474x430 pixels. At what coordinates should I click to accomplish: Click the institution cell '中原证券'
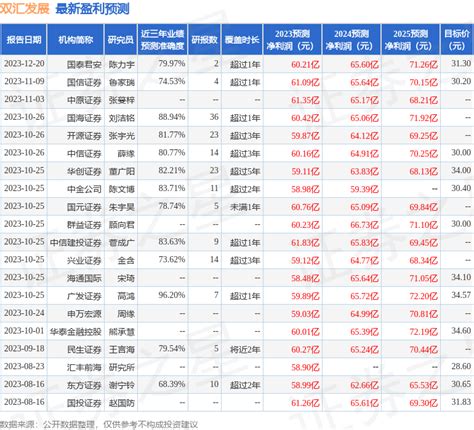pos(84,100)
